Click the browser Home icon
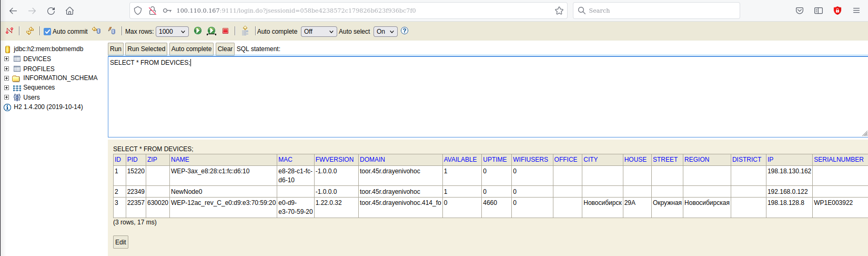 click(x=69, y=11)
